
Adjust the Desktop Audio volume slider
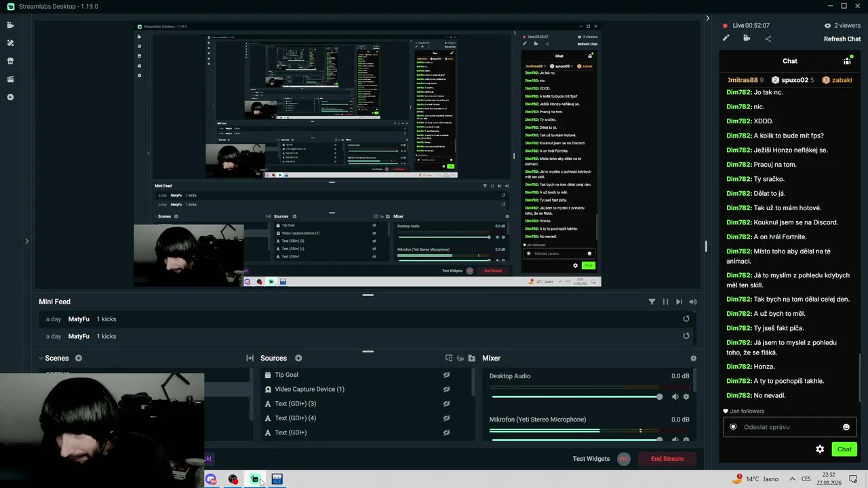click(x=576, y=396)
